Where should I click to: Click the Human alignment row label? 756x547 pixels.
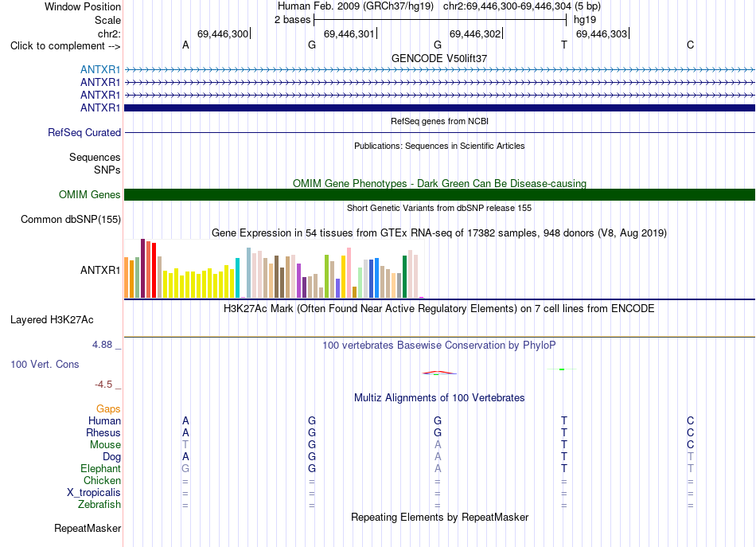(x=104, y=420)
